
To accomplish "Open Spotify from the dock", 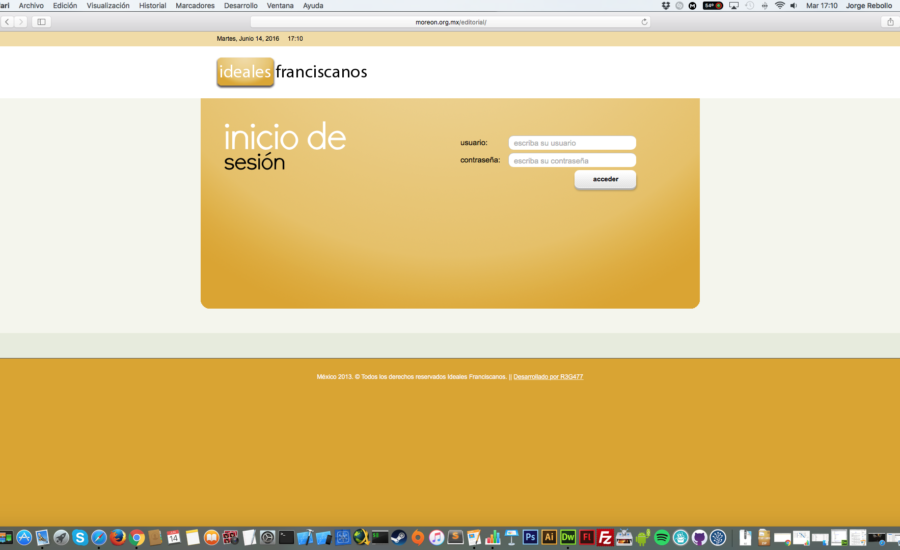I will click(662, 537).
